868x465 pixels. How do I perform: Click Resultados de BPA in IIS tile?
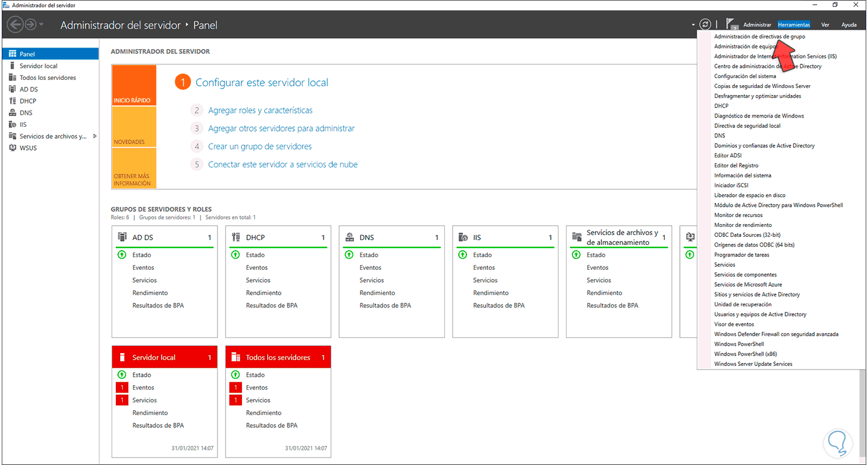(x=499, y=306)
